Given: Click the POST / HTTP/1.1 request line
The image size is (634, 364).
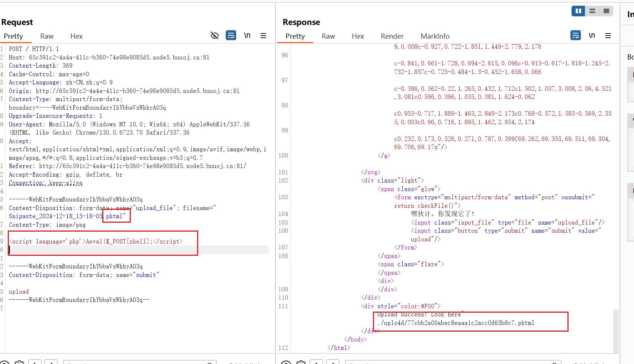Looking at the screenshot, I should click(34, 49).
